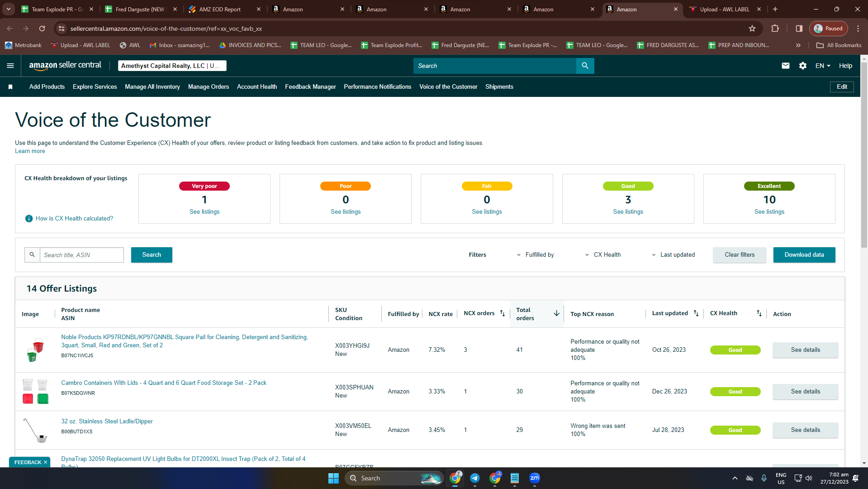868x489 pixels.
Task: Open Telegram from the taskbar
Action: tap(475, 478)
